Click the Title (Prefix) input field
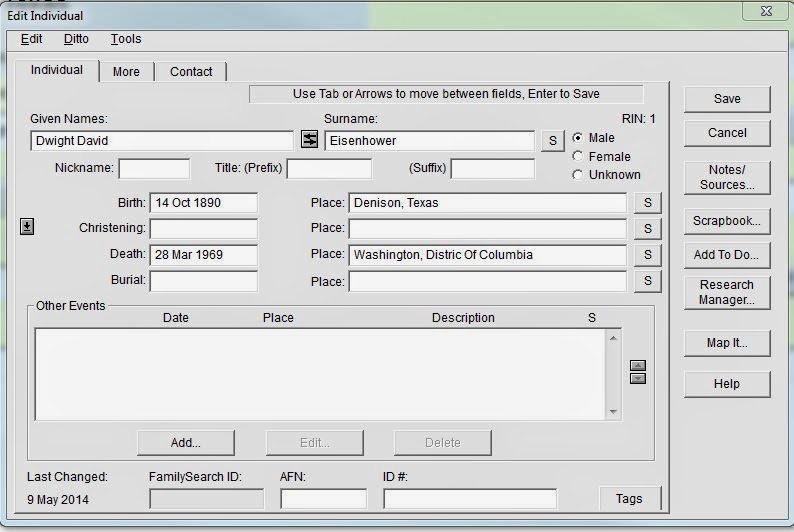Screen dimensions: 794x532 [329, 169]
